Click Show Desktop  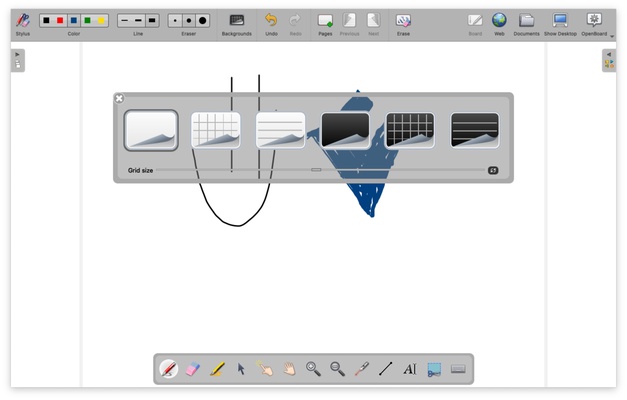pyautogui.click(x=560, y=24)
